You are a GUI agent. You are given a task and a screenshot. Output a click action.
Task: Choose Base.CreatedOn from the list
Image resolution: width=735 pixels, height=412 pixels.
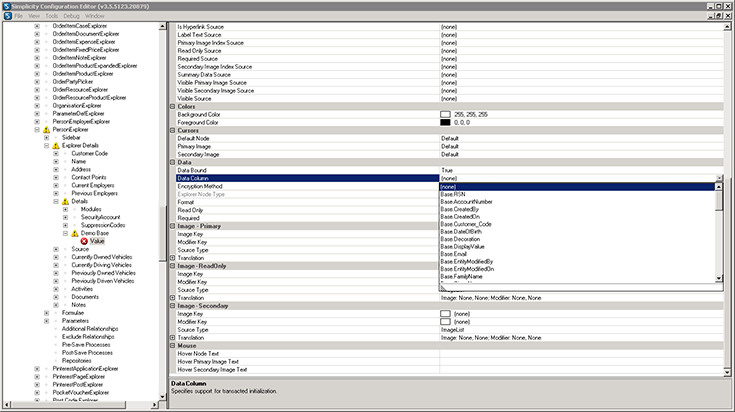pos(577,217)
